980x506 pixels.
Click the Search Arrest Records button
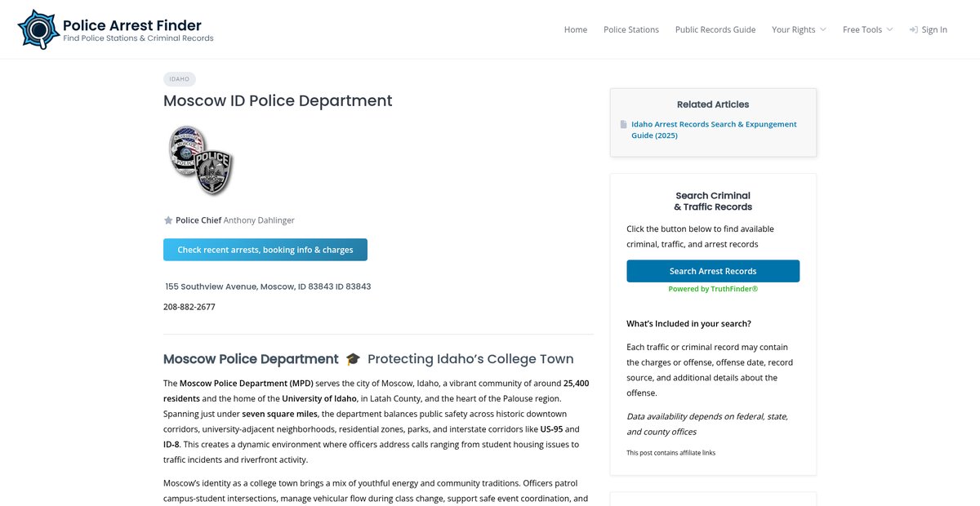713,271
